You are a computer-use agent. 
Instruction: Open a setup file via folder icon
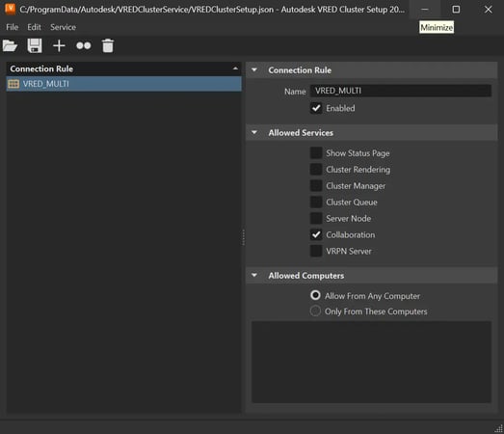[10, 46]
